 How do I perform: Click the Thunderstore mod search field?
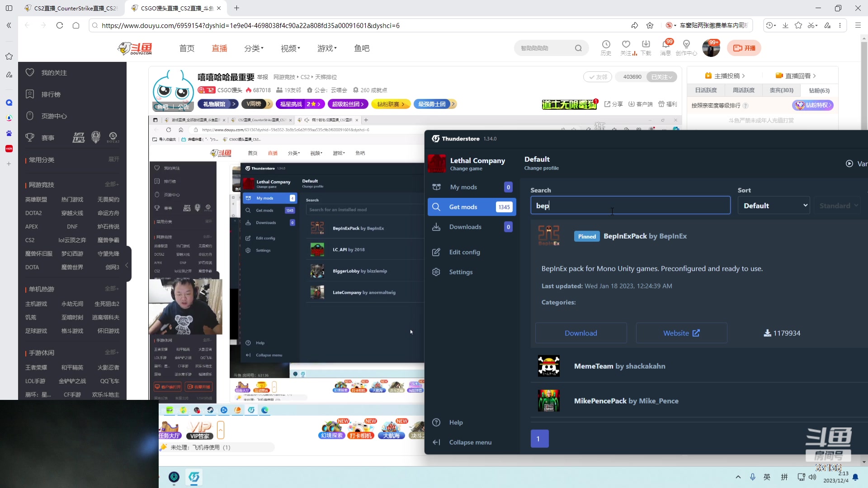tap(630, 206)
